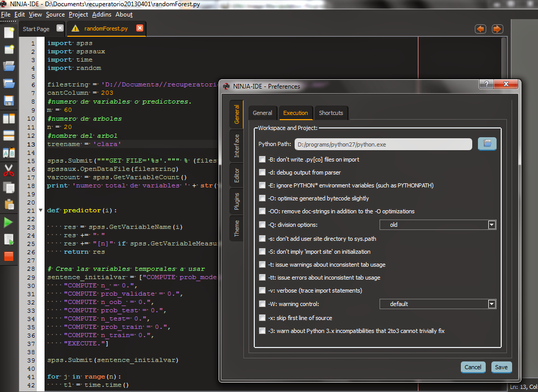Check -3 warn about Python 3.x incompatibilities
Viewport: 538px width, 392px height.
(x=262, y=331)
